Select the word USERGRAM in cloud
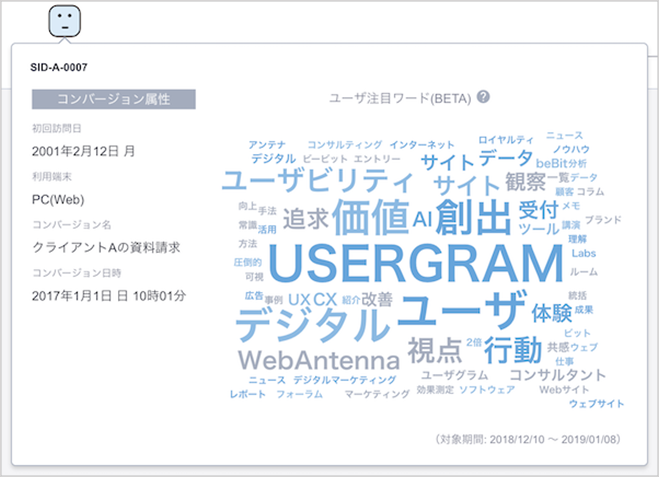 click(402, 264)
